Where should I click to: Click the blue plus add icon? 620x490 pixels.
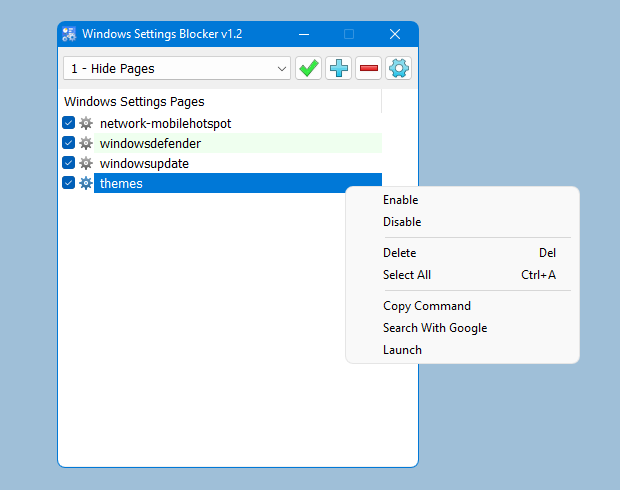click(x=339, y=68)
